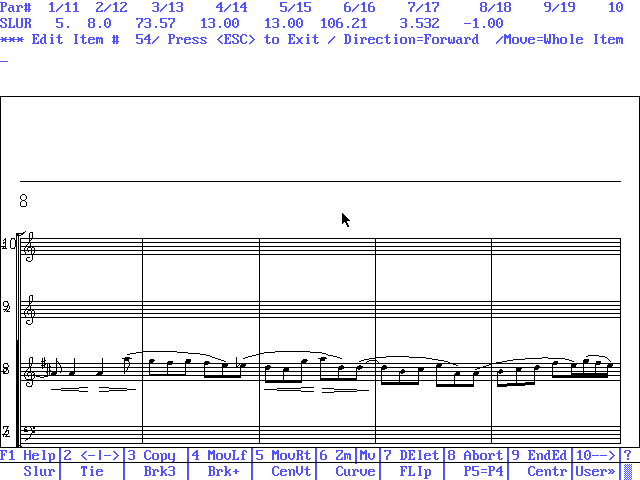
Task: Click the treble clef on staff 9
Action: click(31, 310)
